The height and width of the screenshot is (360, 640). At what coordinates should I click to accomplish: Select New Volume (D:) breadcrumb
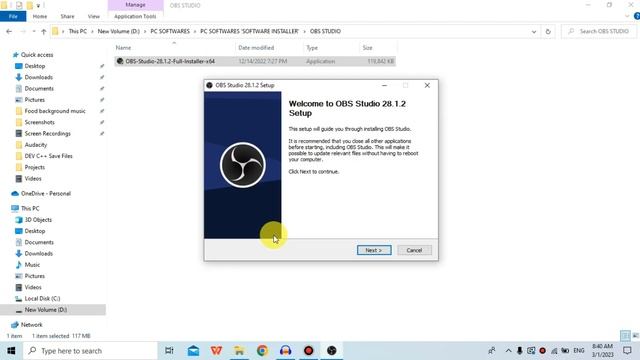tap(118, 31)
